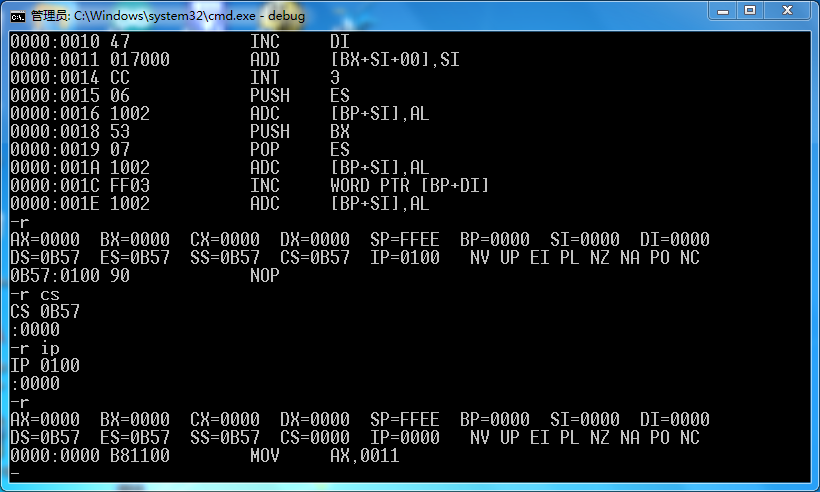Click the ADC line at address 0000:0016
The width and height of the screenshot is (820, 492).
point(220,113)
